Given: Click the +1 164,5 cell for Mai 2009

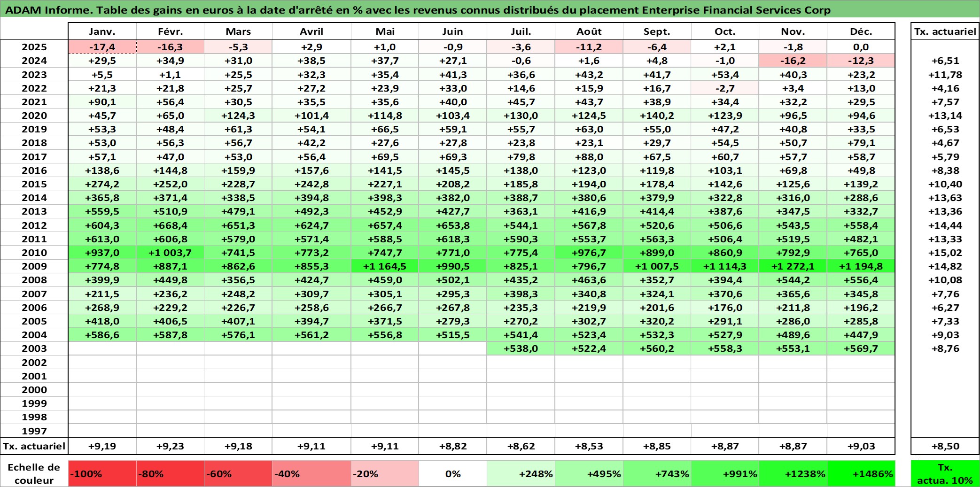Looking at the screenshot, I should pyautogui.click(x=385, y=266).
